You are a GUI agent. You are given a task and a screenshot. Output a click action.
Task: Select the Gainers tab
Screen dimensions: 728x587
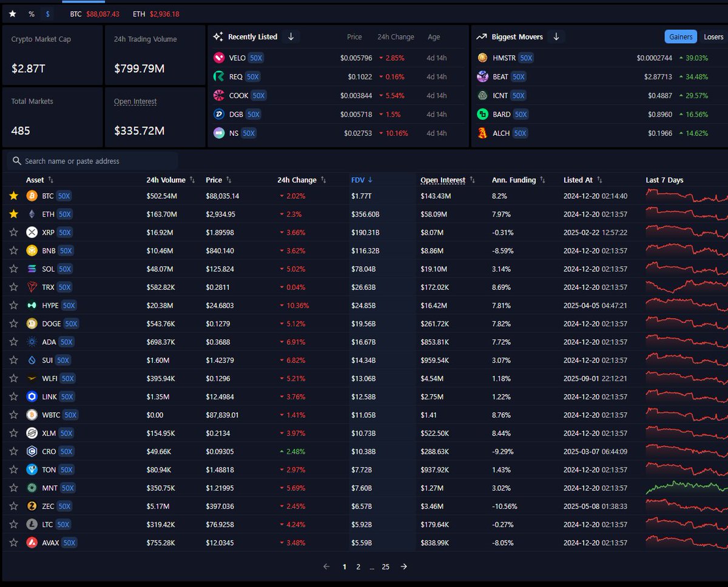click(681, 37)
